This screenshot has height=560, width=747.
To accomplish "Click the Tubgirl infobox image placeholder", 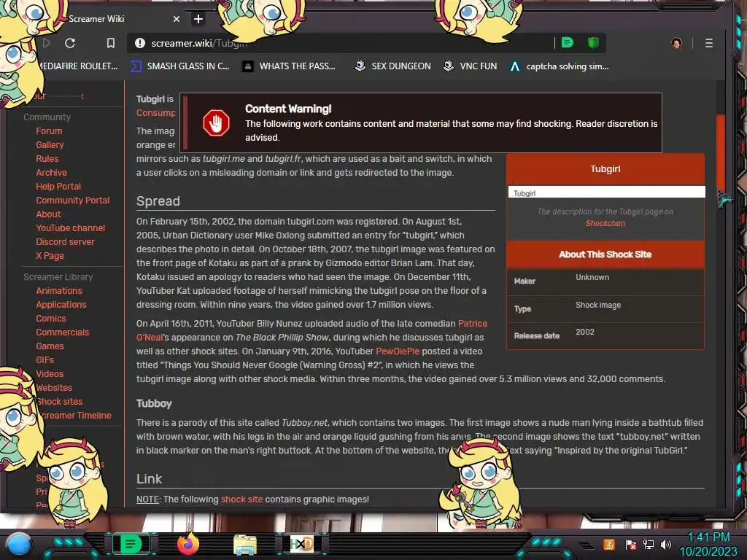I will [606, 192].
